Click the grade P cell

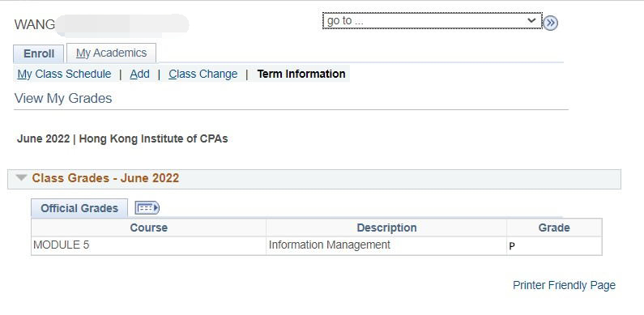coord(554,245)
